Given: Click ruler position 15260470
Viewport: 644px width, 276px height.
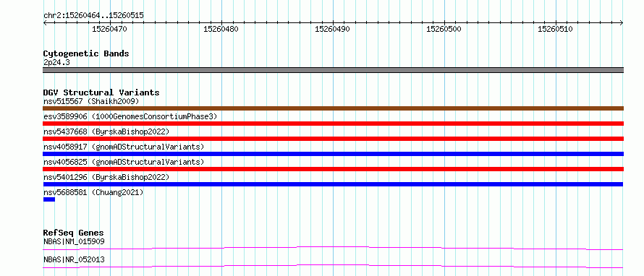Looking at the screenshot, I should click(109, 29).
